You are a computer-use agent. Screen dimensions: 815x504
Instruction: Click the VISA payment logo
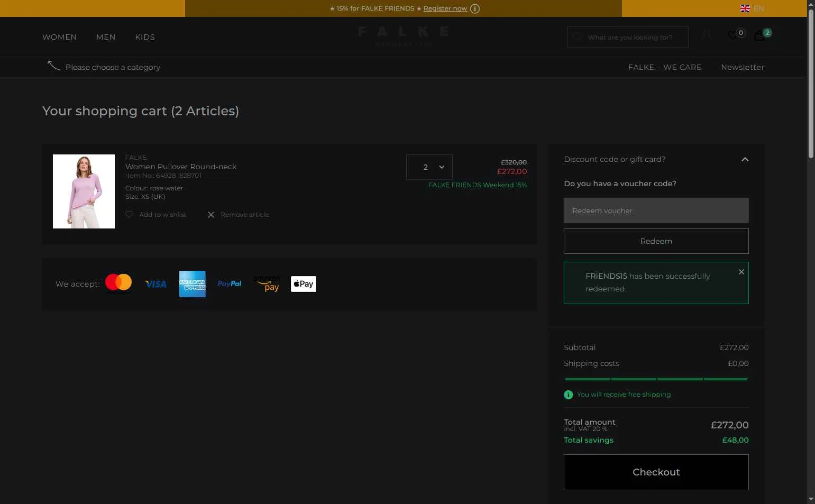click(x=155, y=285)
